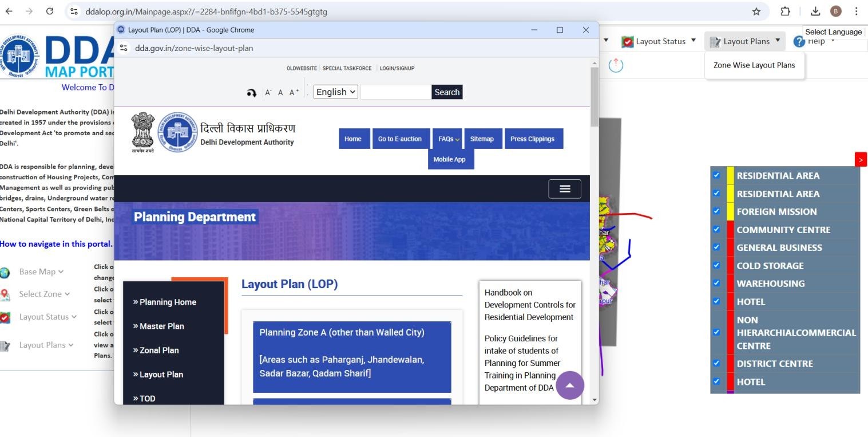
Task: Click the Select Zone map pin icon
Action: pos(5,295)
